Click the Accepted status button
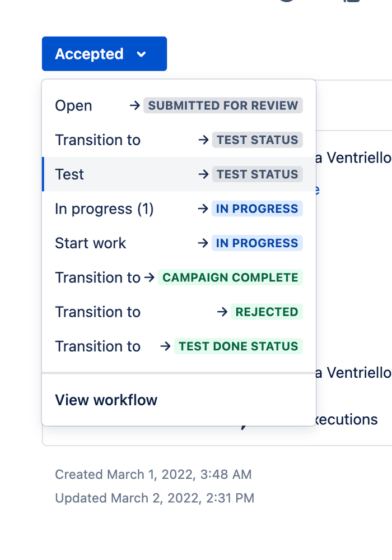This screenshot has width=392, height=560. (90, 54)
